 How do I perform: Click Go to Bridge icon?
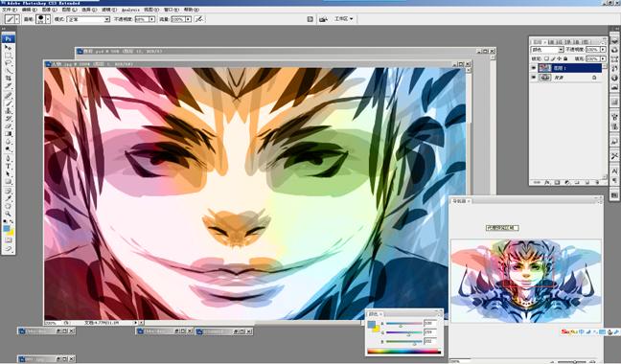pos(324,19)
